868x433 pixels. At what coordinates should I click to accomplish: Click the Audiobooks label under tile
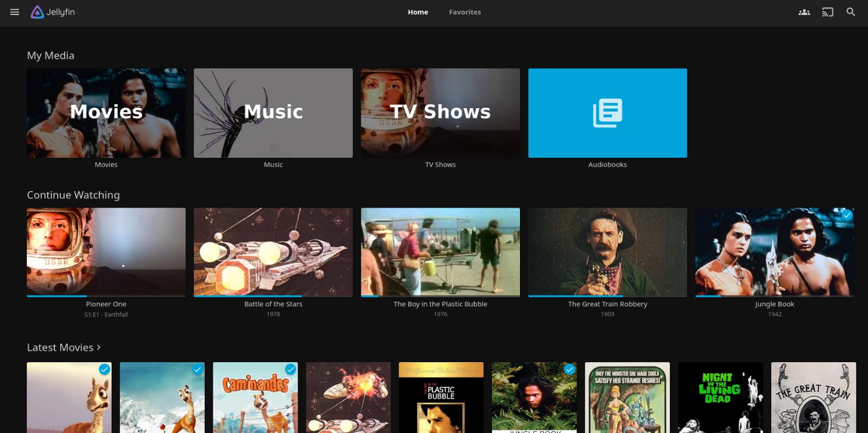tap(607, 165)
